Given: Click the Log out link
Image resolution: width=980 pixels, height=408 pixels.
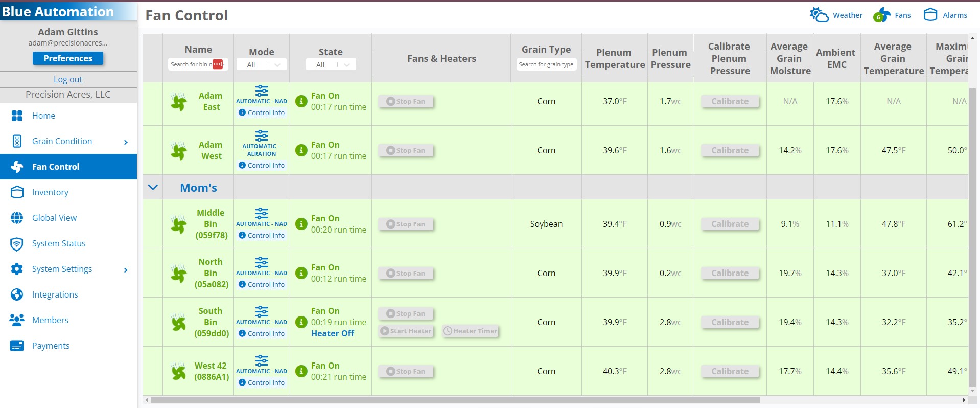Looking at the screenshot, I should (x=68, y=79).
